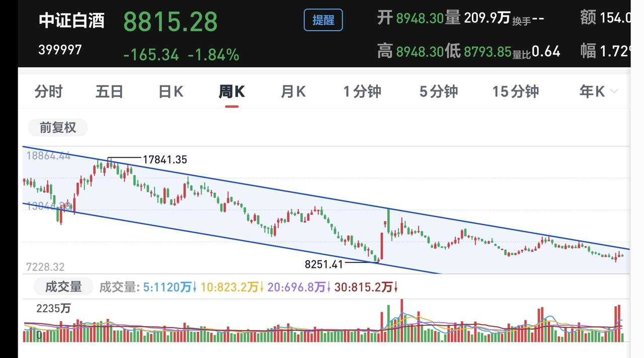Select the 日K tab
The height and width of the screenshot is (358, 644).
pyautogui.click(x=171, y=92)
